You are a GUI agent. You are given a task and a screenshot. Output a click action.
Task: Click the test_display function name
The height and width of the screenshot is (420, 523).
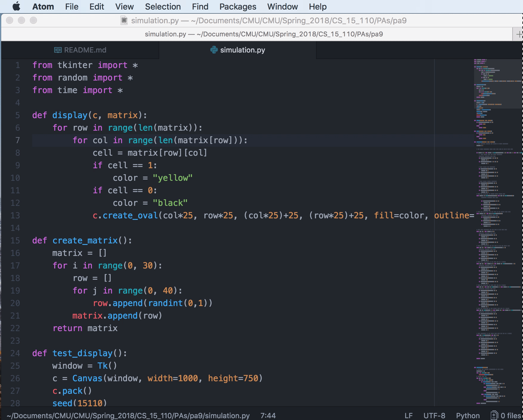pos(83,353)
